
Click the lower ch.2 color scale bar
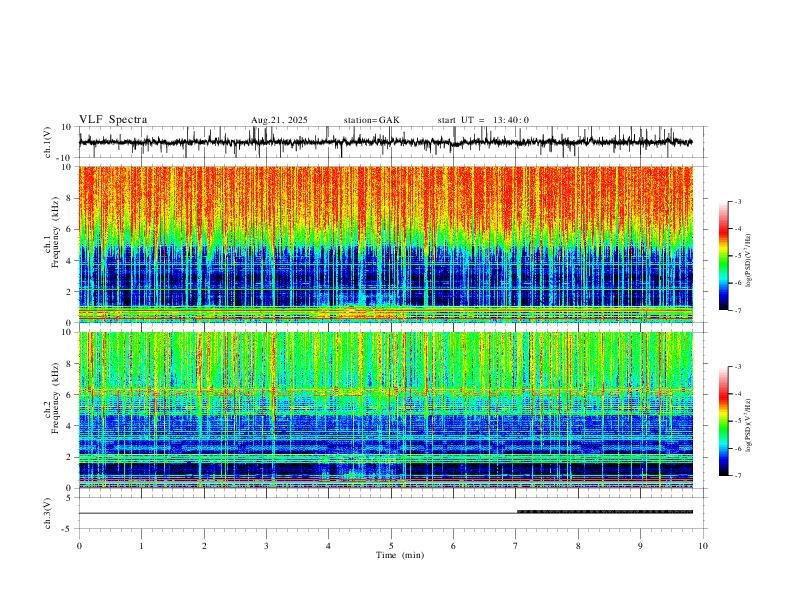(723, 421)
